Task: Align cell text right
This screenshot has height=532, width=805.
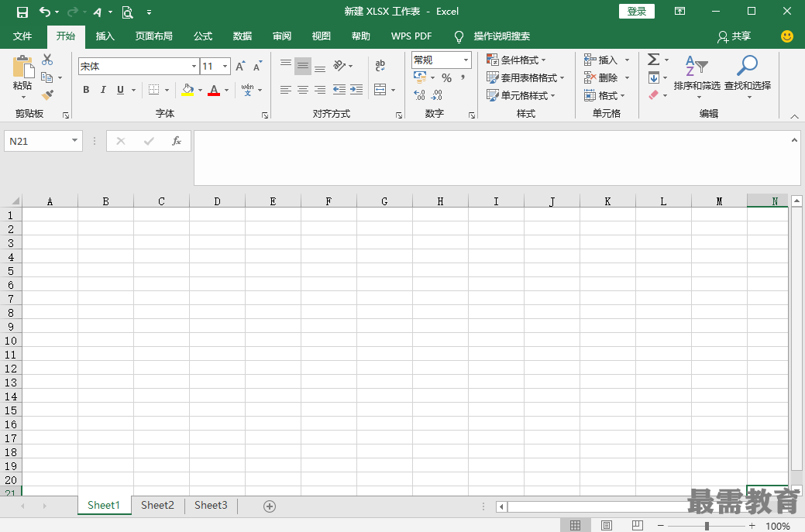Action: (320, 90)
